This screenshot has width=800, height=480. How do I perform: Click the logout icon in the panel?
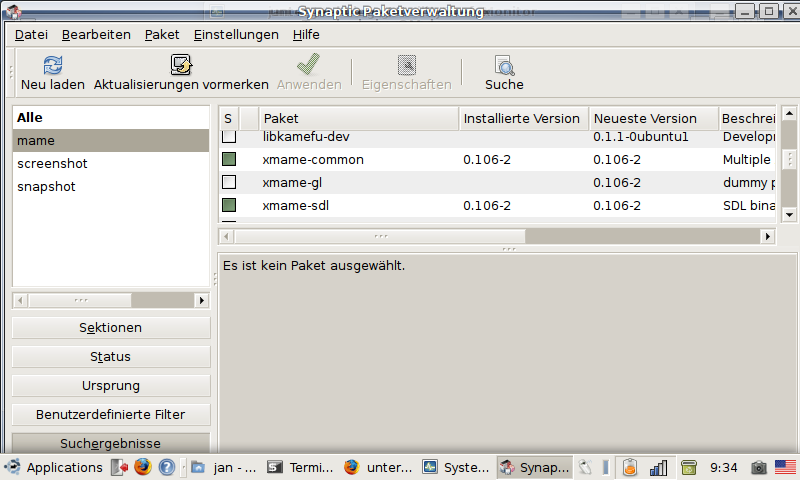pos(119,467)
